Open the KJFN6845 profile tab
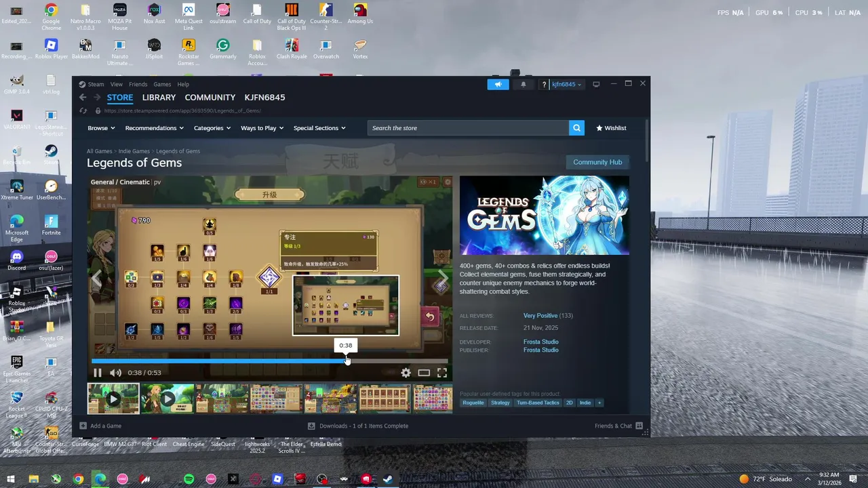The height and width of the screenshot is (488, 868). [x=264, y=98]
